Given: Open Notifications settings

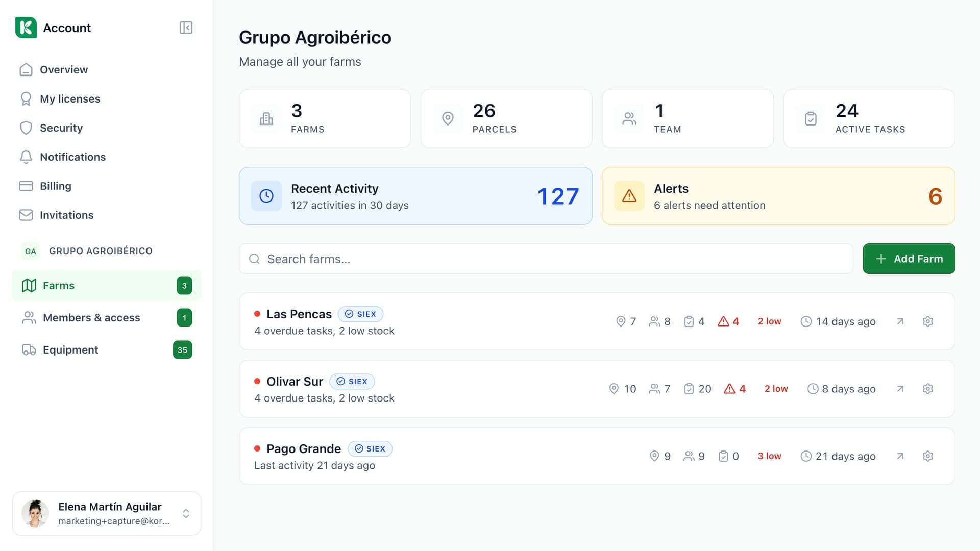Looking at the screenshot, I should click(x=62, y=157).
